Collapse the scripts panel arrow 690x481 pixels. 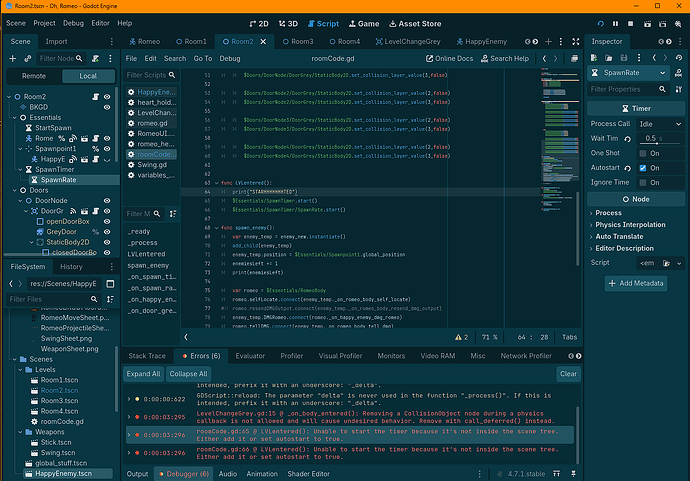tap(186, 337)
